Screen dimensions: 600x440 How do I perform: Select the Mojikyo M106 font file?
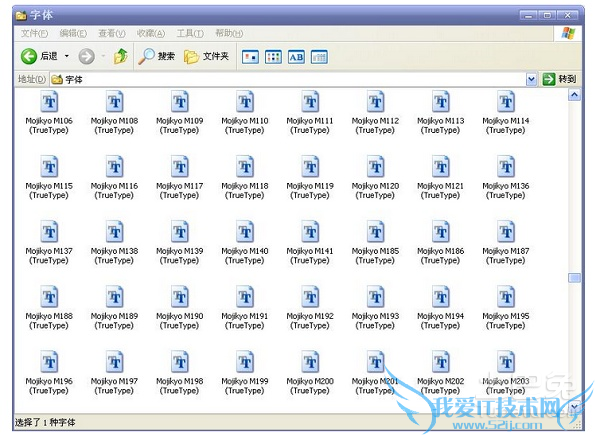click(x=49, y=113)
